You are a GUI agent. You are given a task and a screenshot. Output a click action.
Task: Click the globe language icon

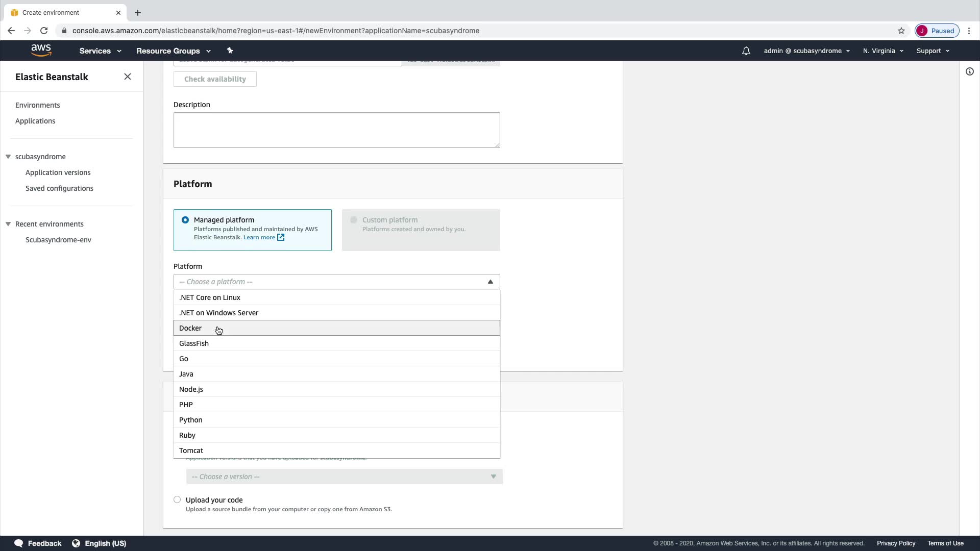76,543
